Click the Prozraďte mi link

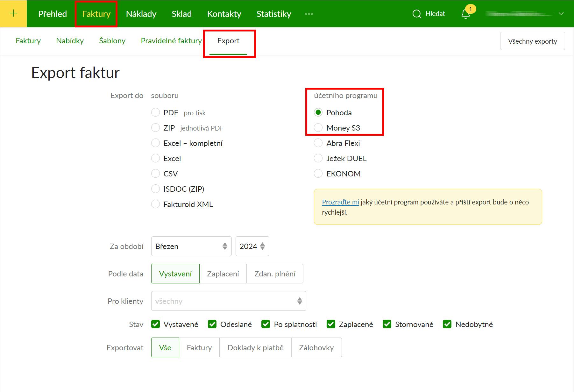[340, 202]
